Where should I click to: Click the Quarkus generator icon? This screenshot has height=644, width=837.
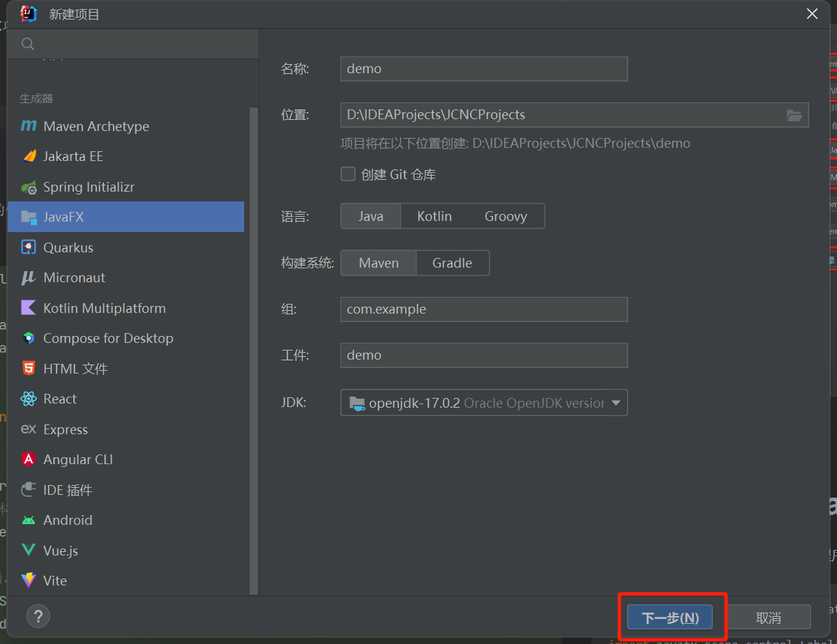(29, 247)
